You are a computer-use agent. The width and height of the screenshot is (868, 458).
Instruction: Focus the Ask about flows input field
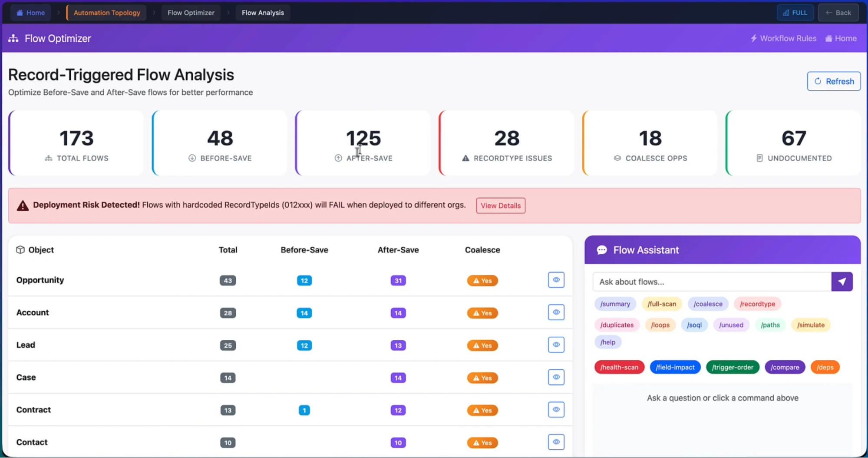[x=711, y=282]
